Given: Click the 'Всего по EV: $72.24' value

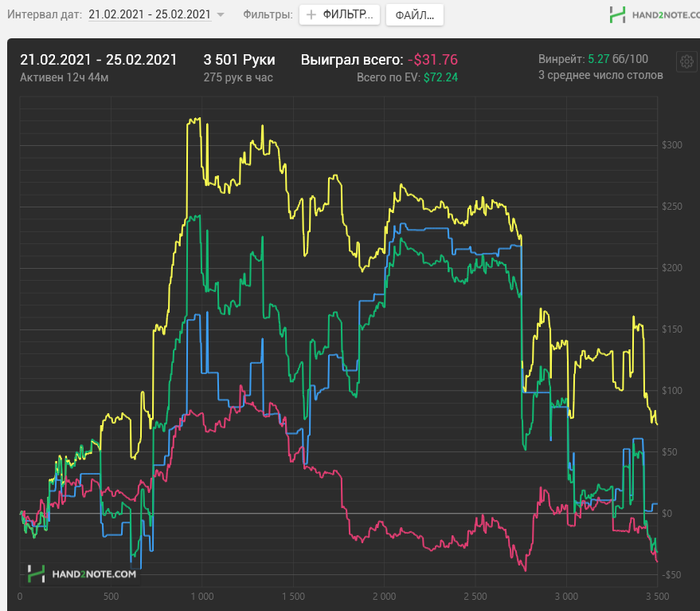Looking at the screenshot, I should point(407,78).
